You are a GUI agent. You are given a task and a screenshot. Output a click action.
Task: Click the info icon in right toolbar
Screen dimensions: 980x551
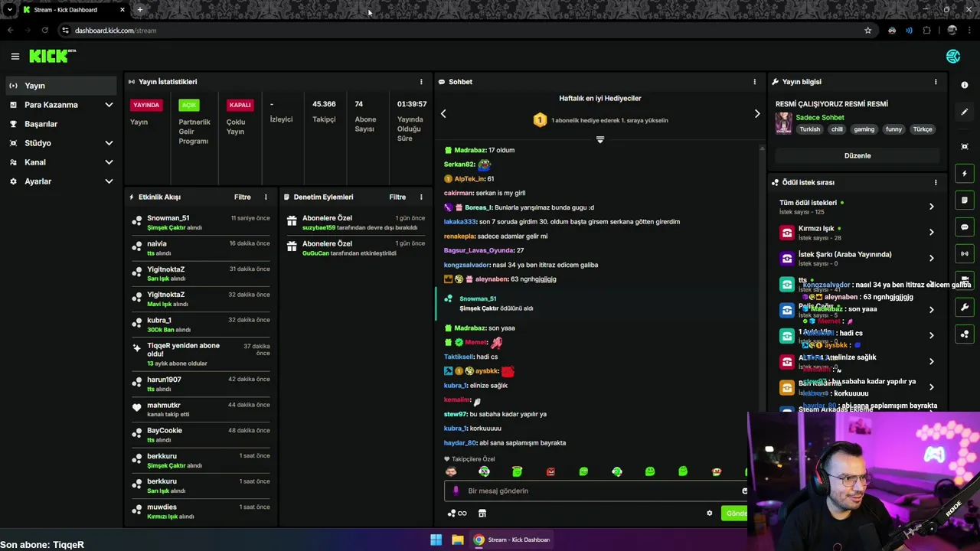tap(965, 85)
